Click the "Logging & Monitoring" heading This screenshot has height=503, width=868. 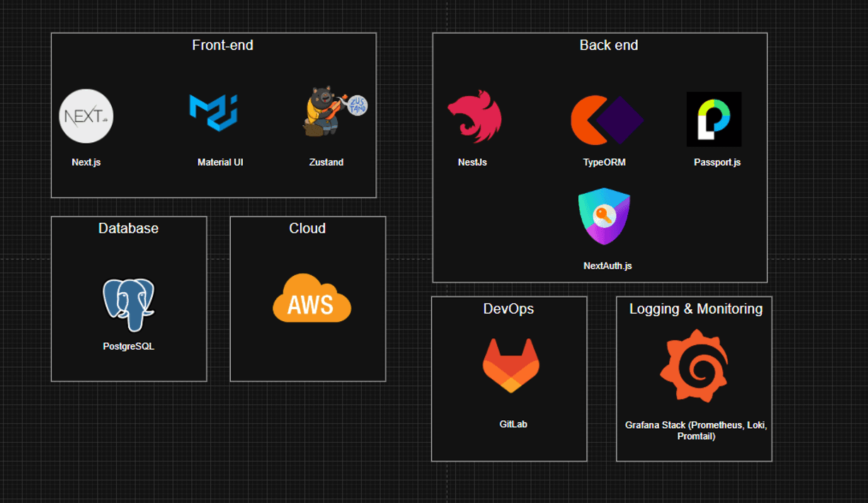click(x=695, y=309)
